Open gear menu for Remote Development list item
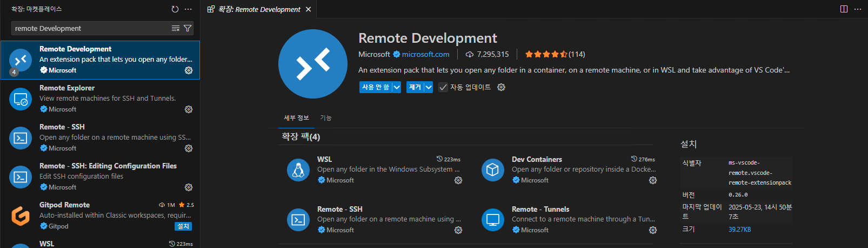The height and width of the screenshot is (248, 868). point(189,70)
